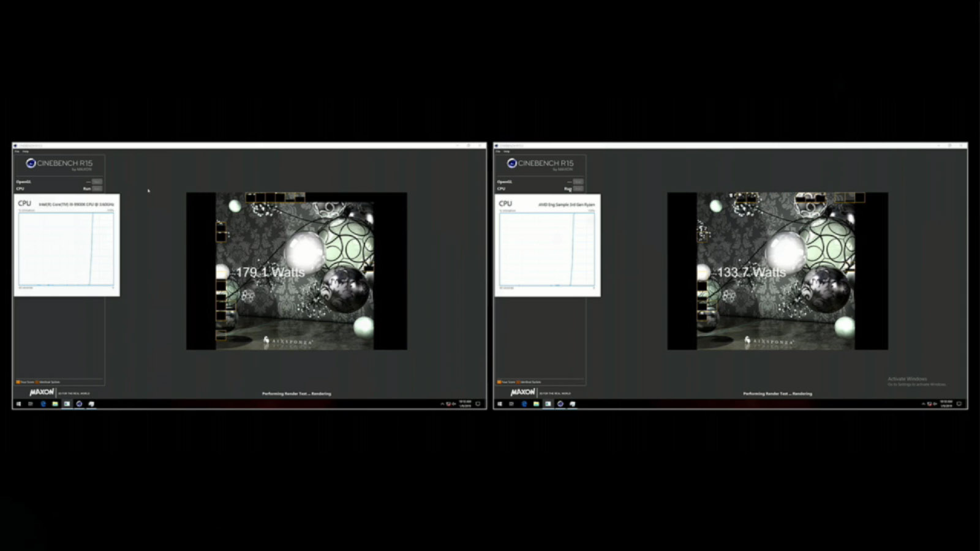Viewport: 980px width, 551px height.
Task: Open Task View on right taskbar
Action: pos(511,404)
